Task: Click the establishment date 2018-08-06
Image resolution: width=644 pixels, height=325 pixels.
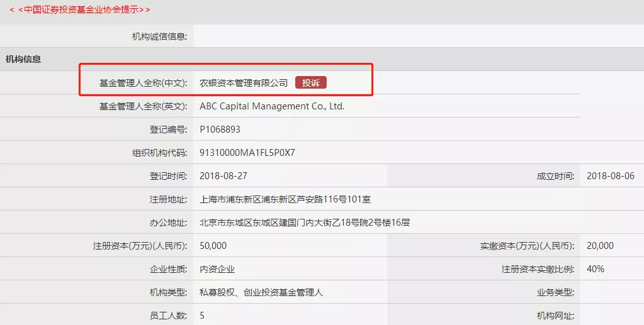Action: [x=611, y=176]
